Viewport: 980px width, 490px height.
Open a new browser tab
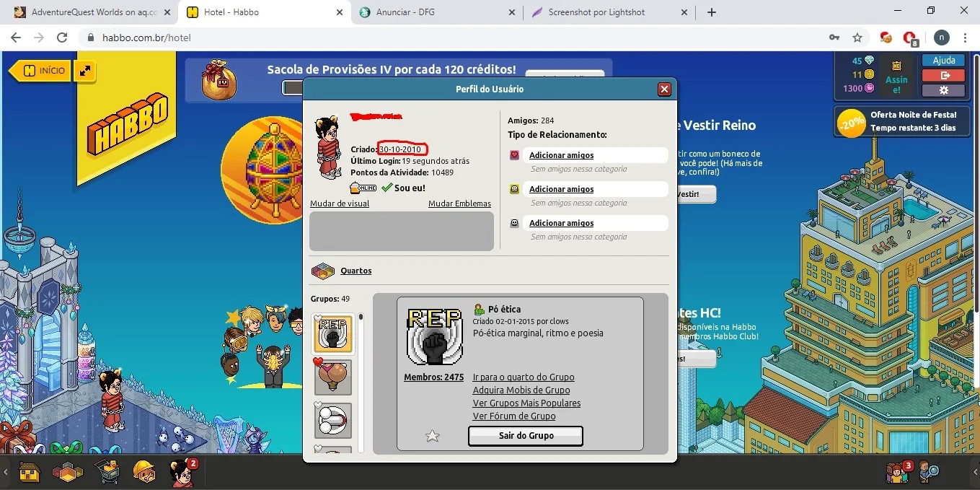click(712, 12)
